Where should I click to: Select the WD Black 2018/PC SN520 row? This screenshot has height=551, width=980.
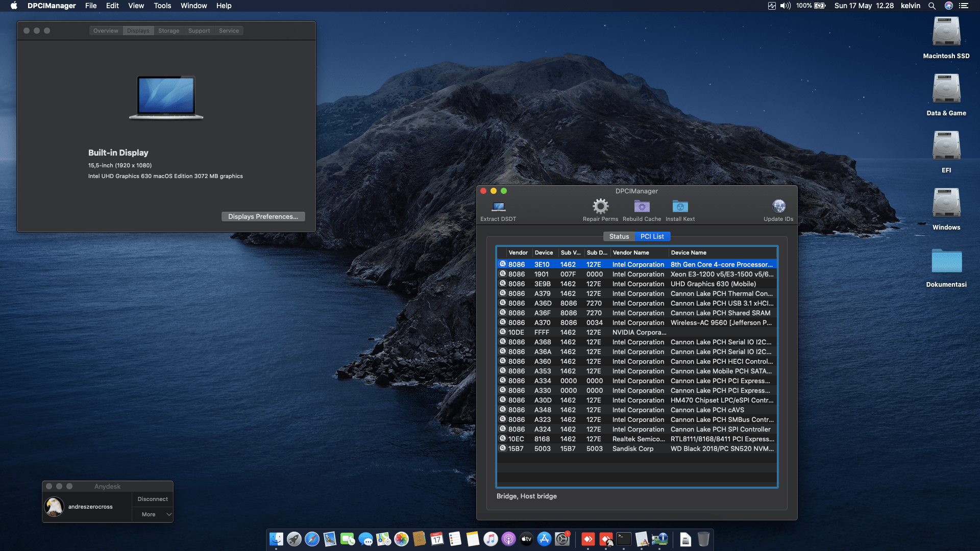tap(637, 448)
